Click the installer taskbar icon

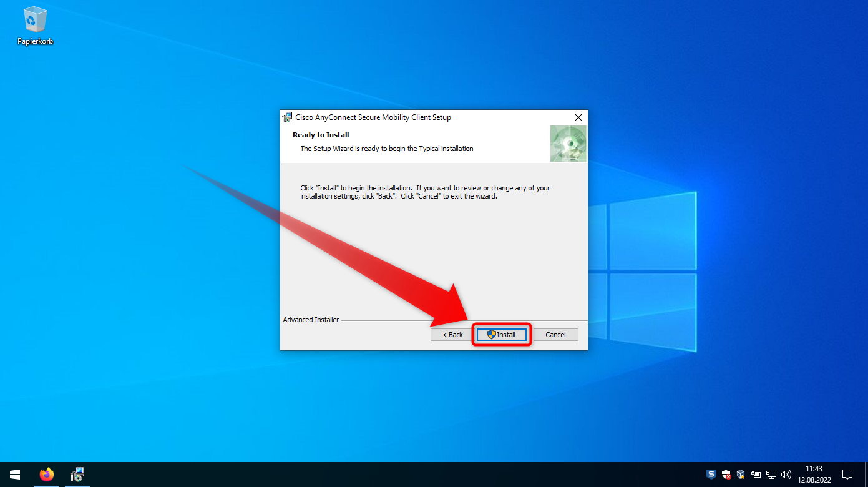pos(77,475)
